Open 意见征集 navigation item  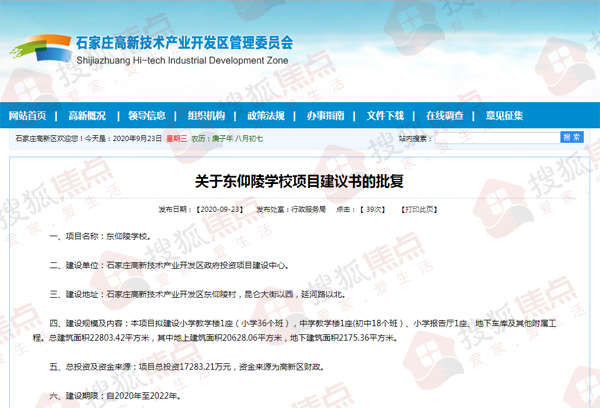click(x=504, y=116)
